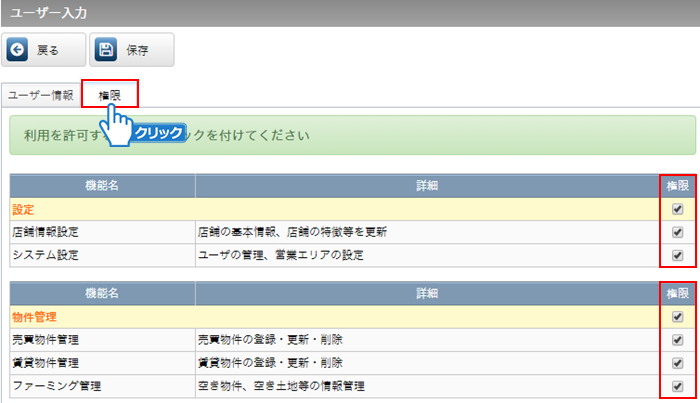Select the システム設定 function name cell

(x=46, y=255)
